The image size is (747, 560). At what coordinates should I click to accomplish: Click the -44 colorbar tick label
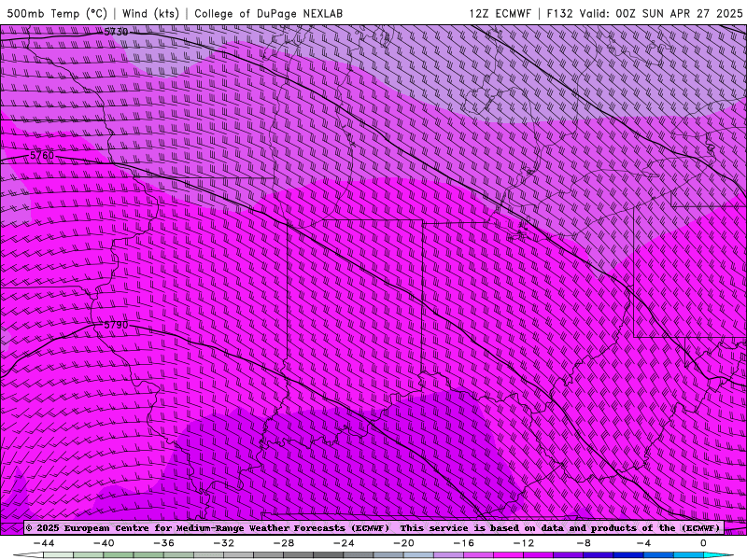pyautogui.click(x=44, y=543)
